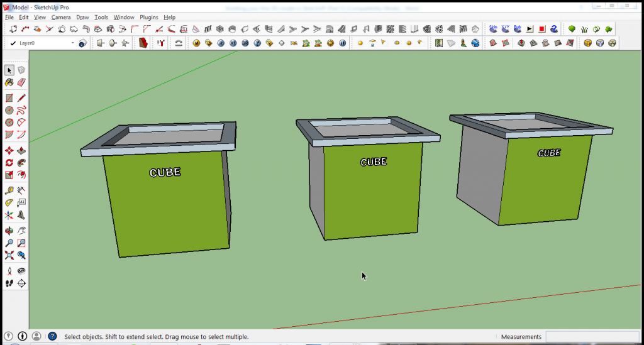Select the Scale tool
Image resolution: width=644 pixels, height=345 pixels.
[9, 175]
